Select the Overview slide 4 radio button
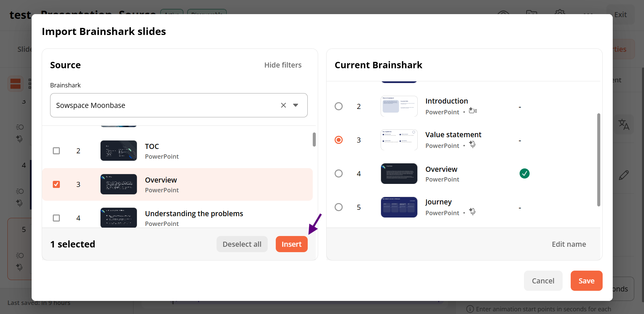Screen dimensions: 644x314 339,173
